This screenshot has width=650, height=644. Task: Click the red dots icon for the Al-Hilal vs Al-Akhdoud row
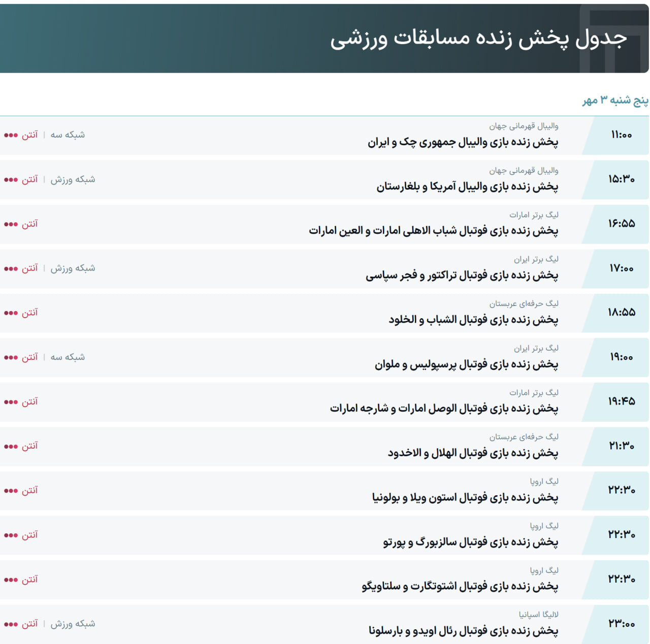pyautogui.click(x=11, y=446)
